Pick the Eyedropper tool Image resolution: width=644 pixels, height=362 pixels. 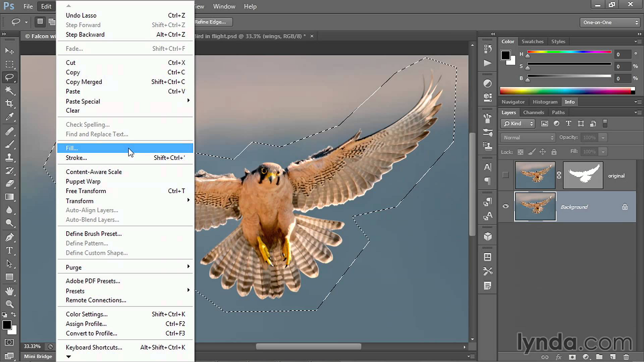[10, 117]
